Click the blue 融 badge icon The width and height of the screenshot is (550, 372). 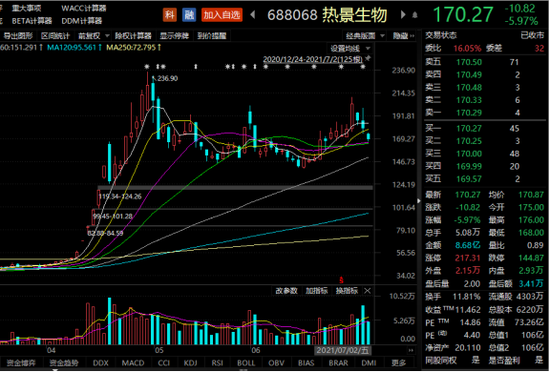[x=189, y=15]
